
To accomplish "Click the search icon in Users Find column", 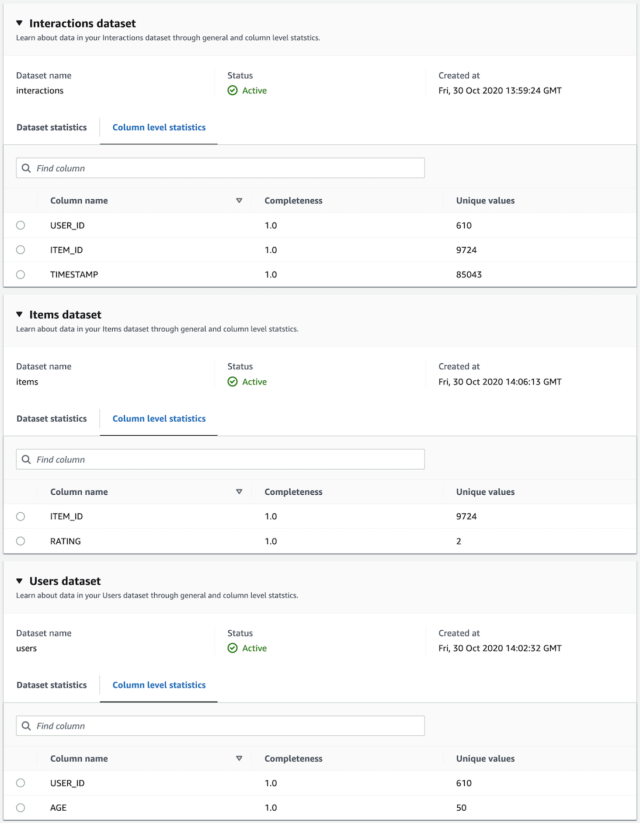I will [x=26, y=726].
